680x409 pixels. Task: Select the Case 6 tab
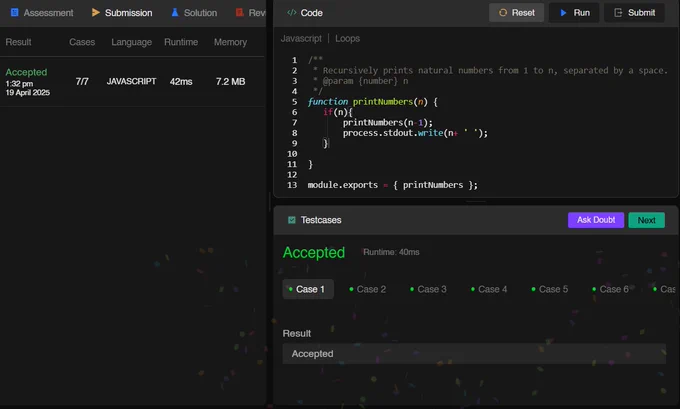pyautogui.click(x=610, y=289)
